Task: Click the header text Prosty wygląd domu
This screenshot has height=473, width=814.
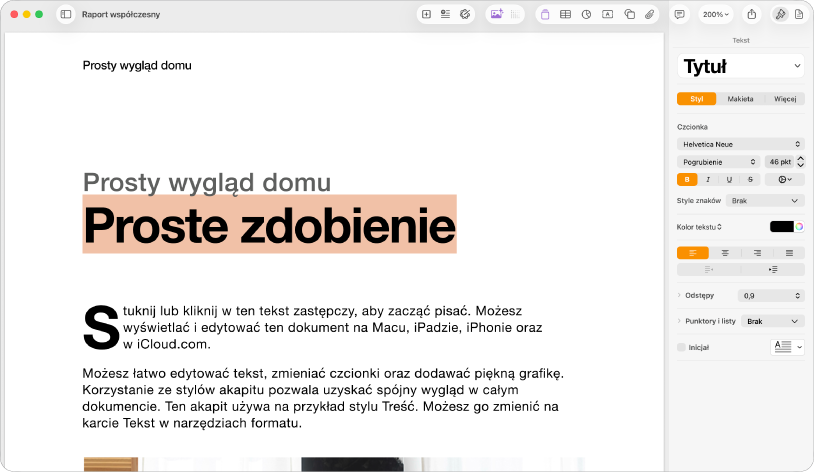Action: pos(137,65)
